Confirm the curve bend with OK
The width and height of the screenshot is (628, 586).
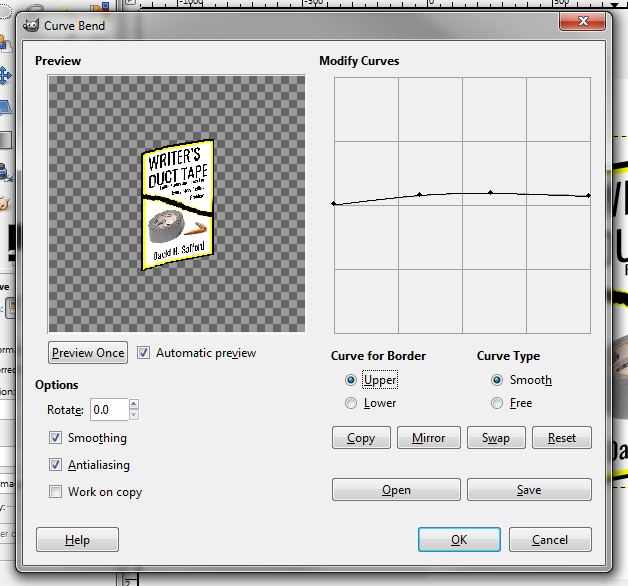(x=459, y=540)
